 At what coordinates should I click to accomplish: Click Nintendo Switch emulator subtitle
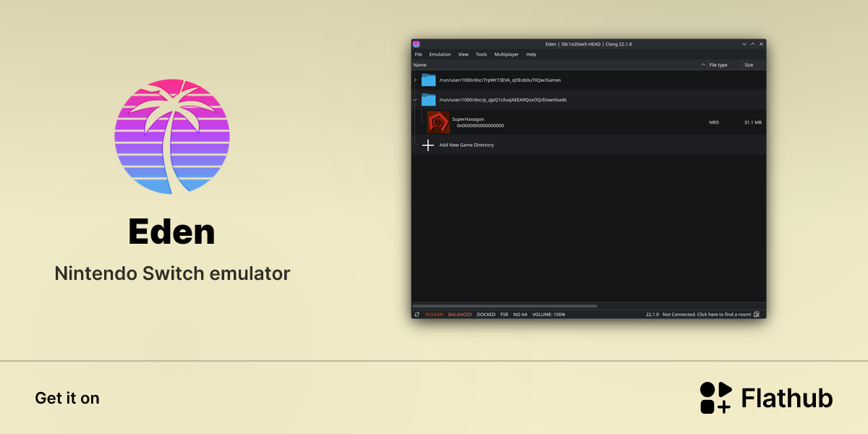click(172, 274)
